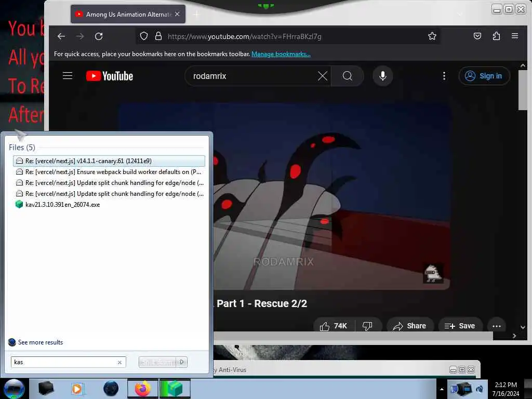Go to YouTube home via logo
The width and height of the screenshot is (532, 399).
point(110,76)
